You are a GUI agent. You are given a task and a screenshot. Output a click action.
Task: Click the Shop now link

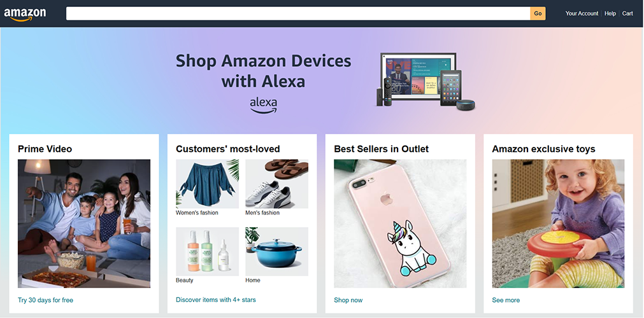[x=348, y=300]
